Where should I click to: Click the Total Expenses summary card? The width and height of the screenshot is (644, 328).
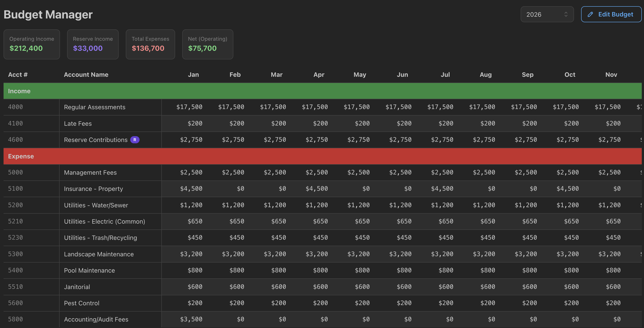tap(150, 44)
